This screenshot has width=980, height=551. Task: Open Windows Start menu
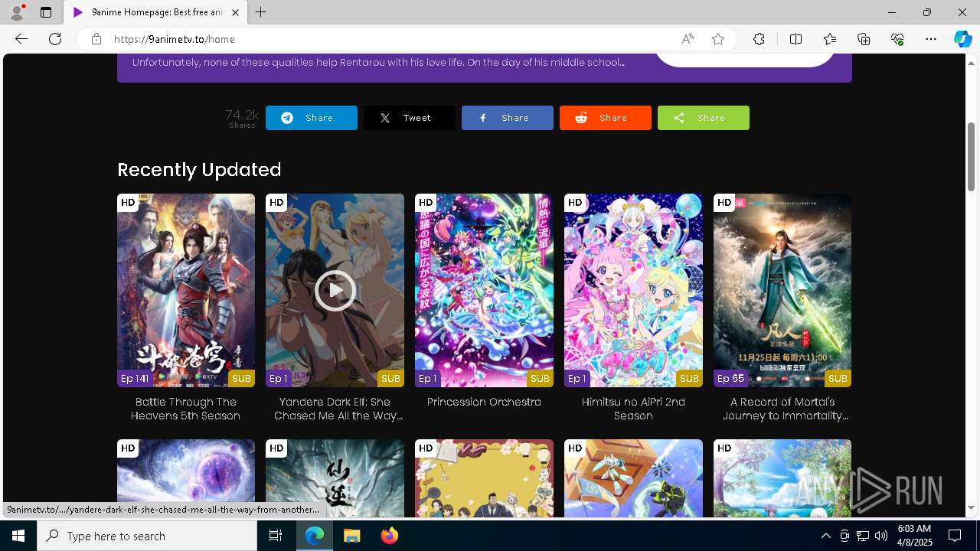[18, 536]
